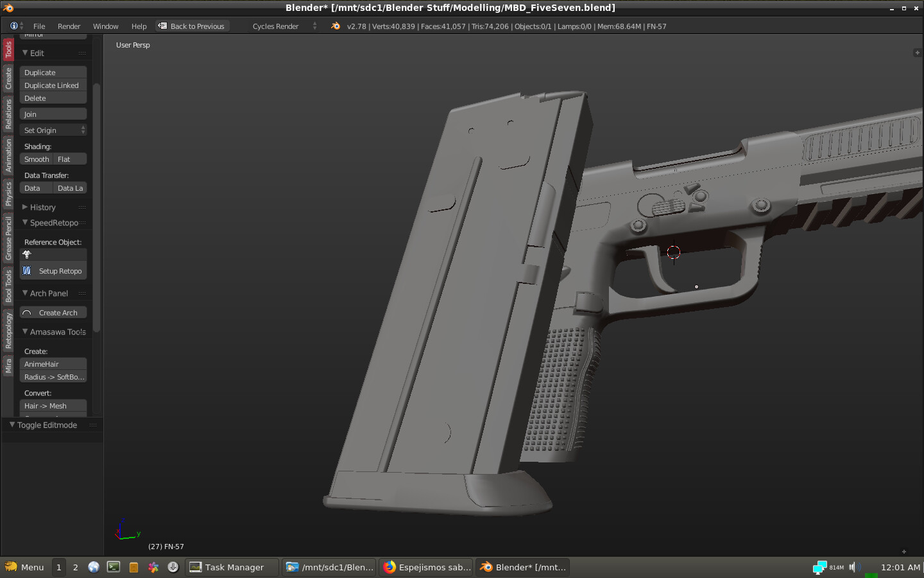Click the monkey icon in Reference Object field
Image resolution: width=924 pixels, height=578 pixels.
(x=27, y=254)
